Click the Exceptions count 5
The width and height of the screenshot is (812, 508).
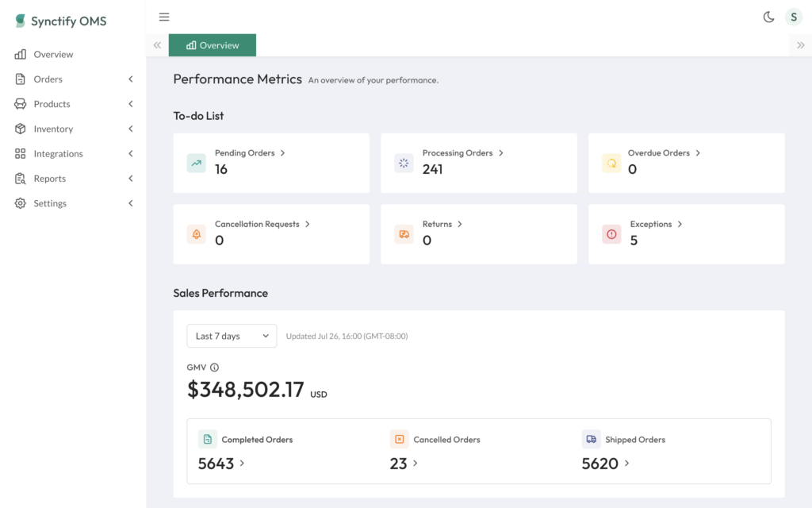click(634, 241)
